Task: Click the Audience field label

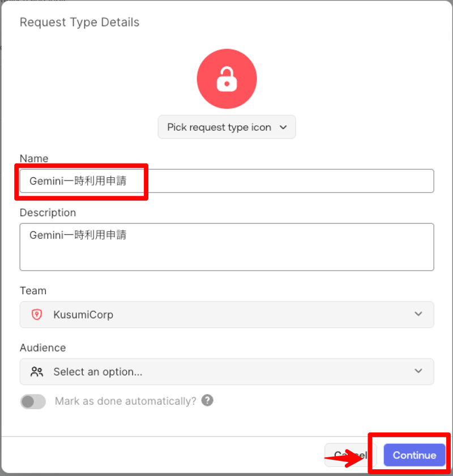Action: pyautogui.click(x=42, y=348)
